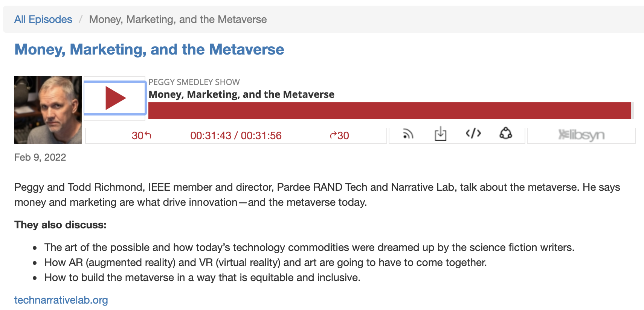Seek within the red progress bar

tap(389, 111)
